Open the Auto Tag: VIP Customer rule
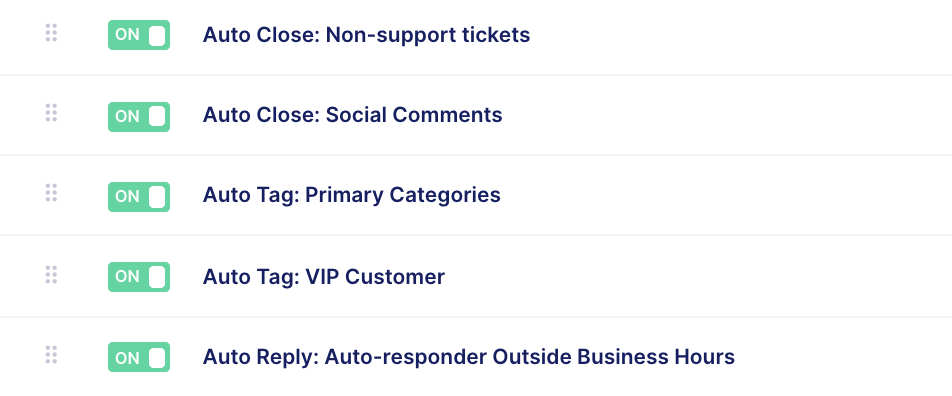952x396 pixels. [x=324, y=277]
